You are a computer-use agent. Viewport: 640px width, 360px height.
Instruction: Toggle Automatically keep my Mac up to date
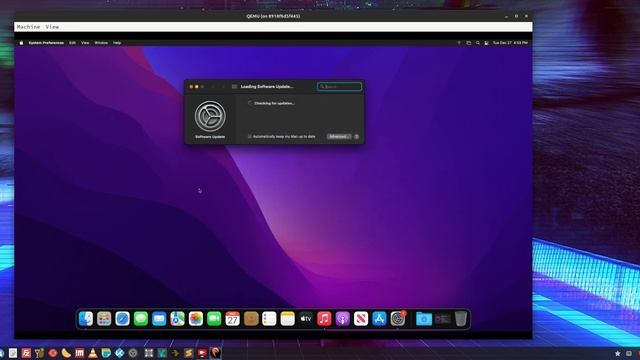tap(250, 136)
